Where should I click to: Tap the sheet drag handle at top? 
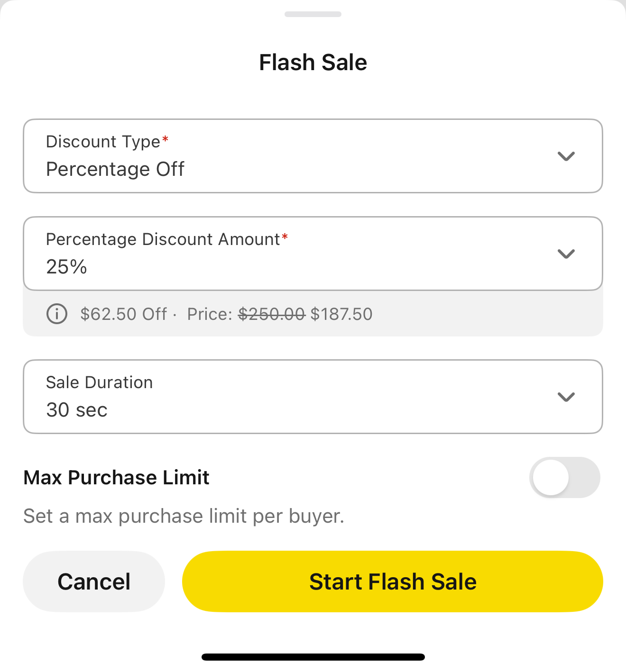tap(313, 14)
